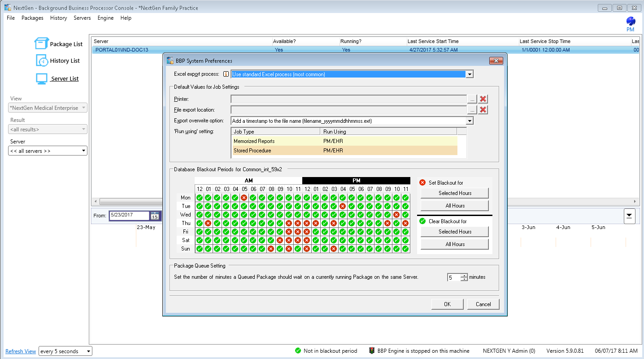Viewport: 644px width, 359px height.
Task: Click the red blackout cell Saturday 09 AM
Action: pos(280,240)
